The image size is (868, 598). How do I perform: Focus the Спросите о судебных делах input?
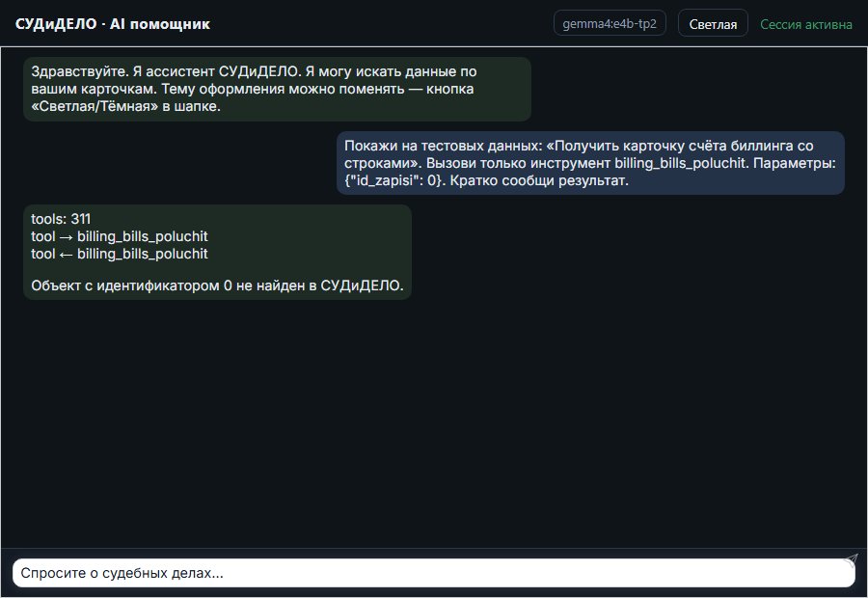point(433,573)
